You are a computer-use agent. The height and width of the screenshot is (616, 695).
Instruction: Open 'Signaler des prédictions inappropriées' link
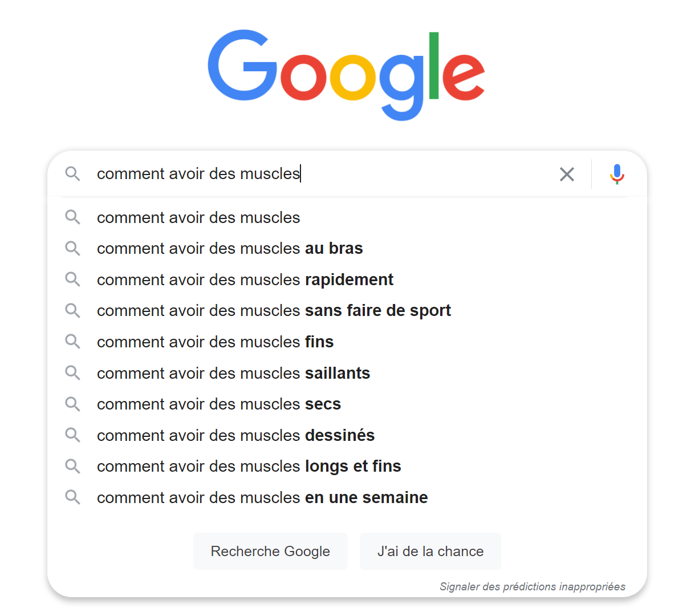tap(532, 586)
